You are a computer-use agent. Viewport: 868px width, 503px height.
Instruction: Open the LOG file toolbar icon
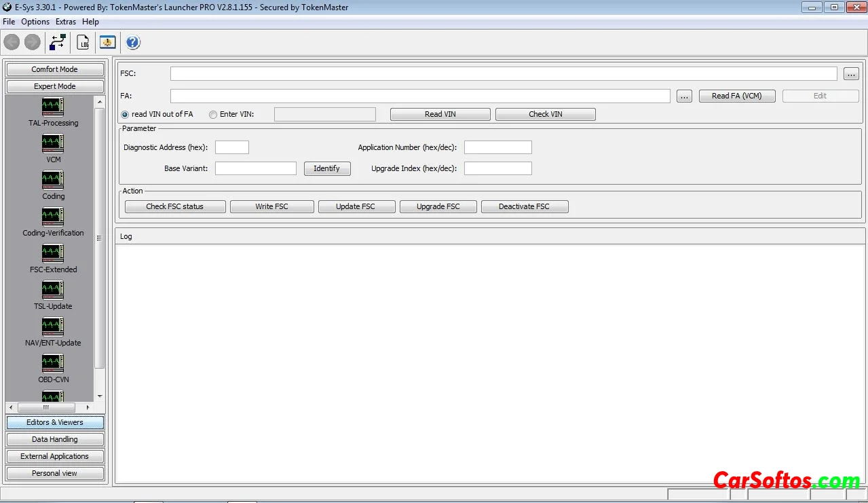click(x=83, y=42)
